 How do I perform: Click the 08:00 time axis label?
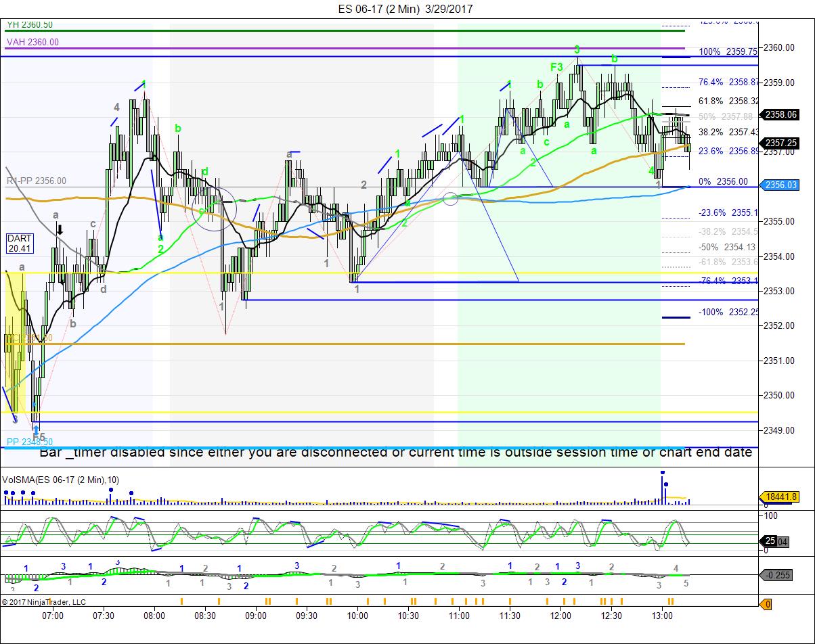(154, 615)
